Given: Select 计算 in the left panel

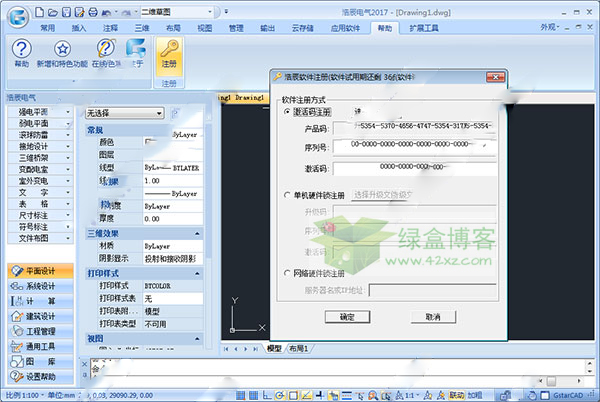Looking at the screenshot, I should (x=40, y=301).
